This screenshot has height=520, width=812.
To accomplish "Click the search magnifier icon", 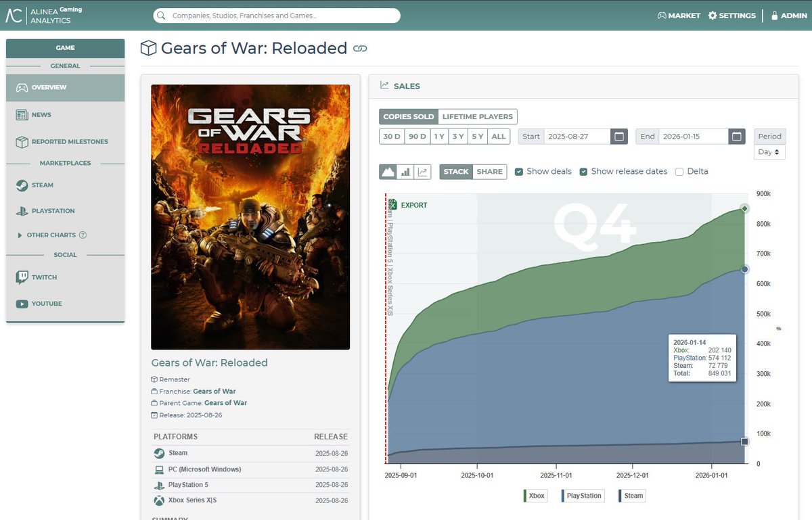I will pos(161,16).
